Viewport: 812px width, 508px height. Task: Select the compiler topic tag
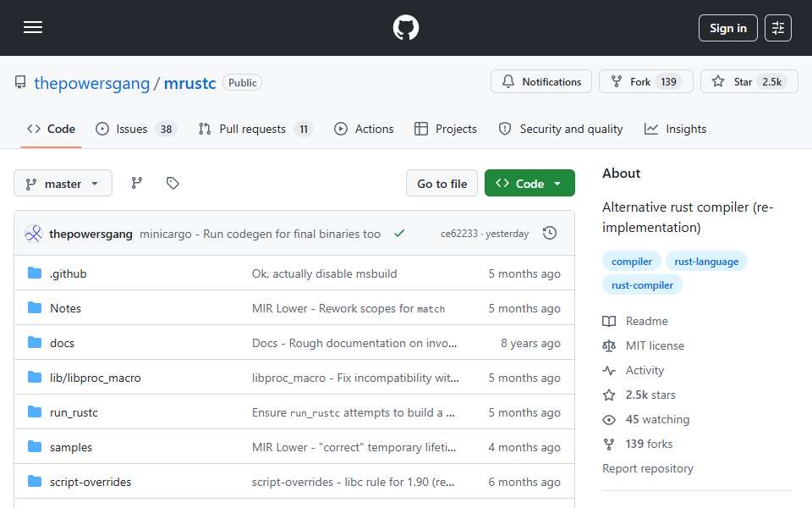coord(631,262)
